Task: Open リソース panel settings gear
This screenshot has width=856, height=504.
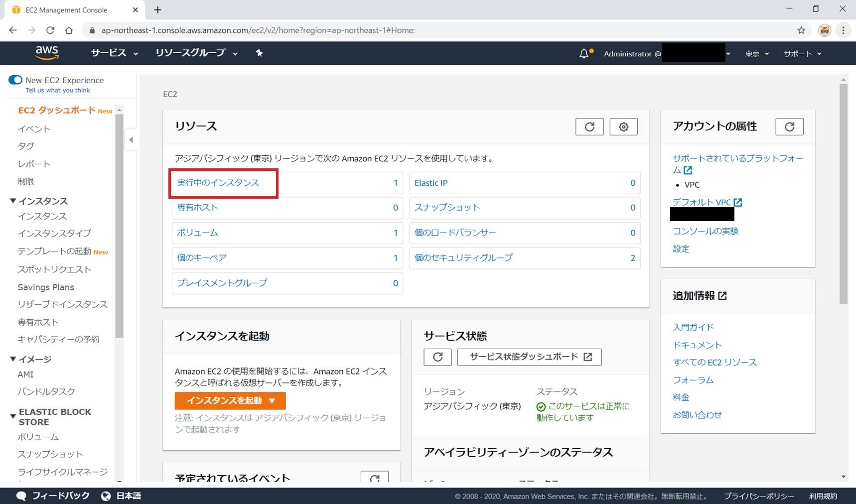Action: tap(623, 126)
